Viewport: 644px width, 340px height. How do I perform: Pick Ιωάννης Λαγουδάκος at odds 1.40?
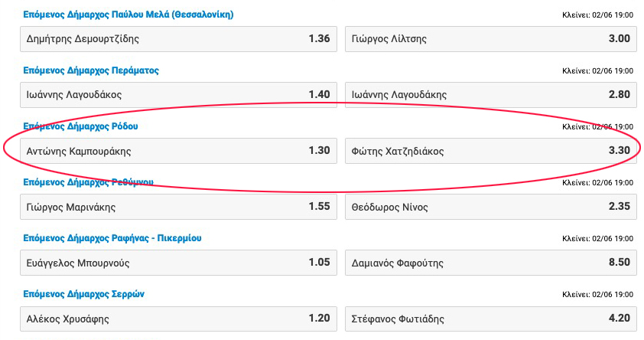(178, 95)
